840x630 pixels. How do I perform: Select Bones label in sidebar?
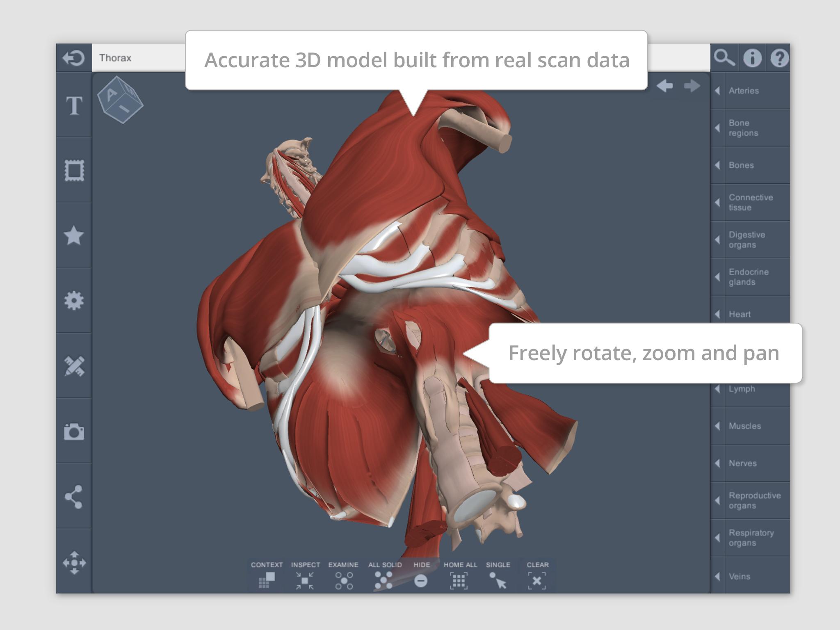point(741,165)
